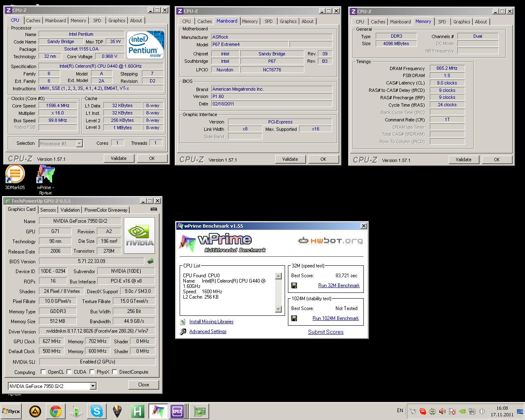The image size is (525, 420).
Task: Switch to the wPrime taskbar button
Action: coord(158,411)
